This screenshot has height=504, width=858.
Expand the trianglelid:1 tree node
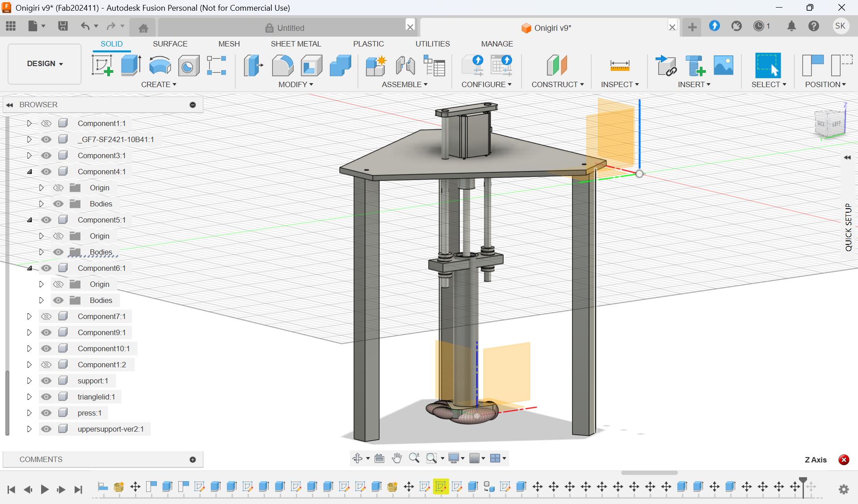coord(29,397)
